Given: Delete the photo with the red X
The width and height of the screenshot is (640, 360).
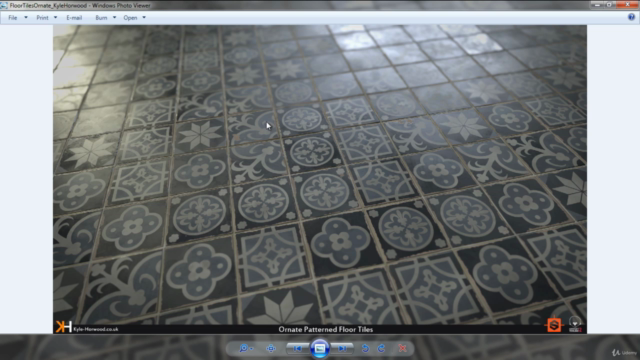Looking at the screenshot, I should (402, 348).
